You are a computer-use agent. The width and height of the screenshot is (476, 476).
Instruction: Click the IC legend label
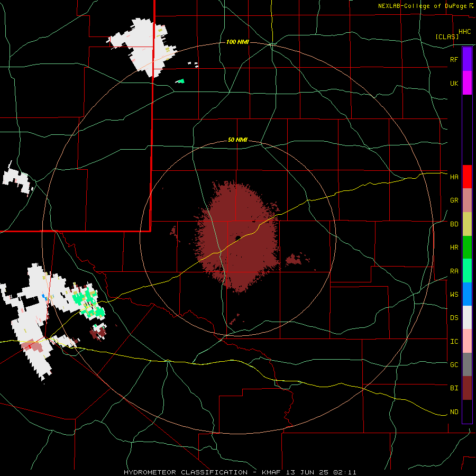click(x=454, y=342)
